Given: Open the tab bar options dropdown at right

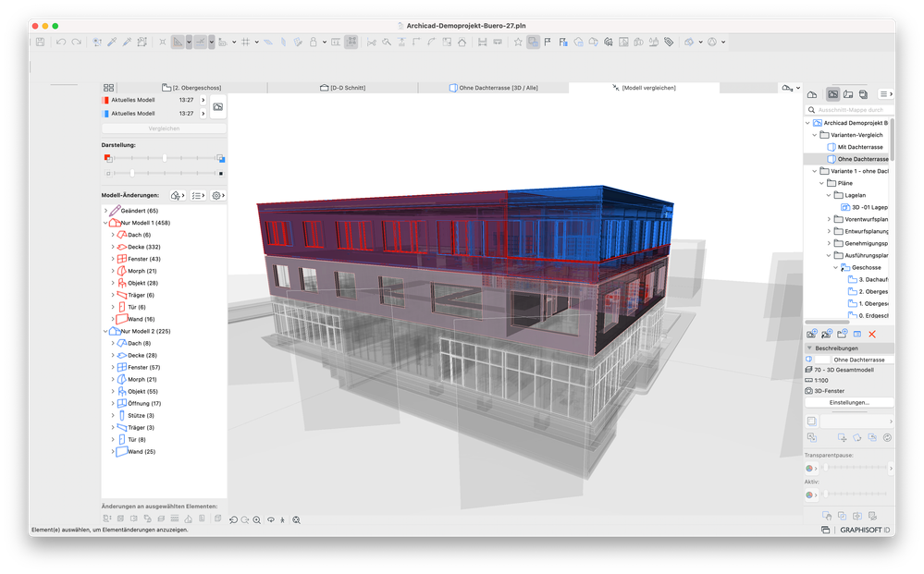Looking at the screenshot, I should point(791,88).
